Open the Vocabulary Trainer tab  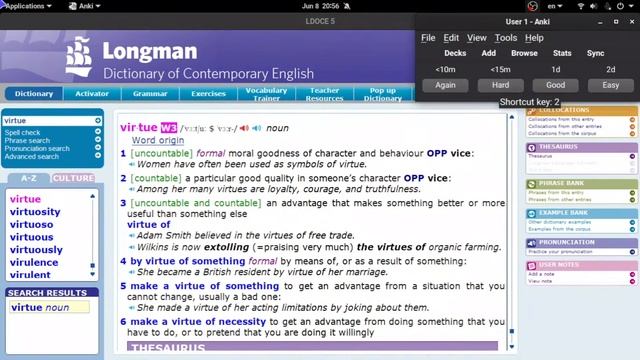(x=266, y=94)
